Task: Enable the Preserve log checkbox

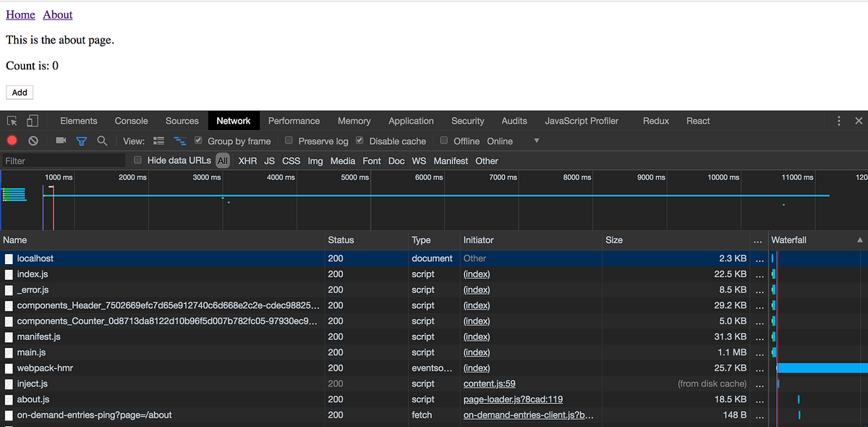Action: (289, 140)
